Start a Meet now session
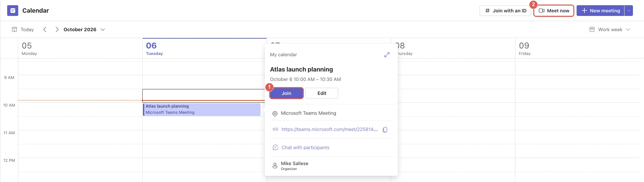 pyautogui.click(x=554, y=11)
